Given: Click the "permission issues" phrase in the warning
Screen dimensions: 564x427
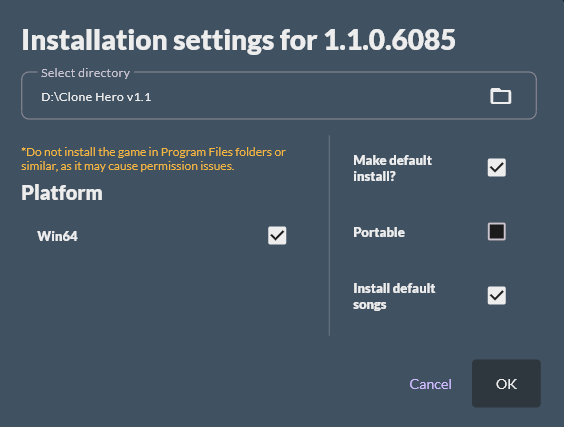Looking at the screenshot, I should 187,166.
